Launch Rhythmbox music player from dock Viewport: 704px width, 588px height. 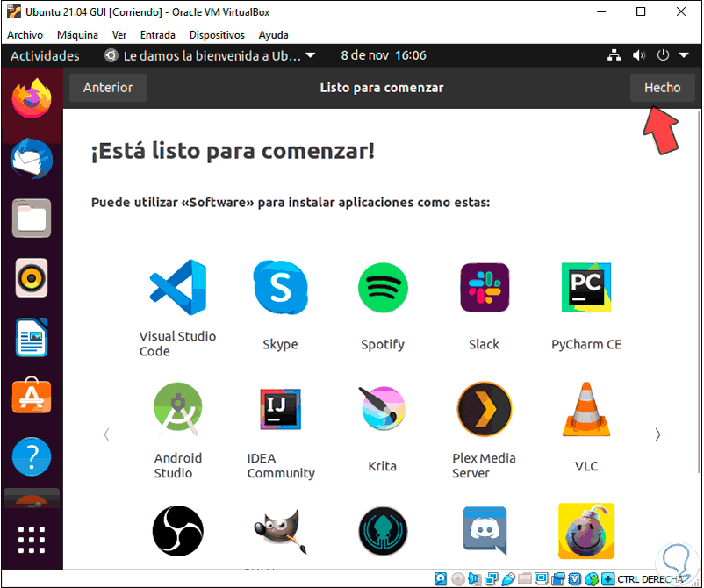tap(32, 278)
